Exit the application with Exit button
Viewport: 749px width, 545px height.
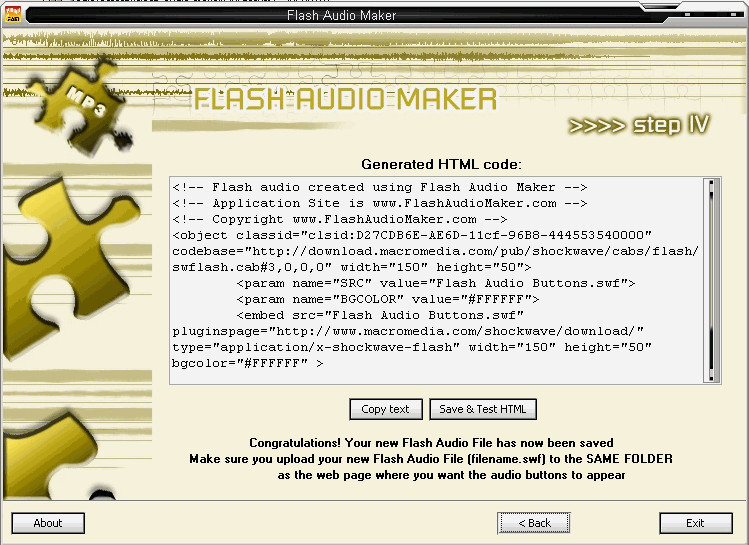696,523
